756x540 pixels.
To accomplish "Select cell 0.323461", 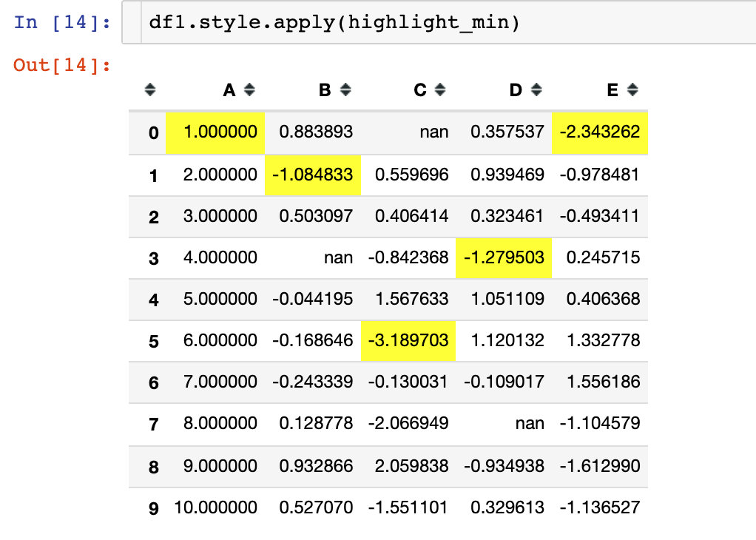I will (x=503, y=217).
